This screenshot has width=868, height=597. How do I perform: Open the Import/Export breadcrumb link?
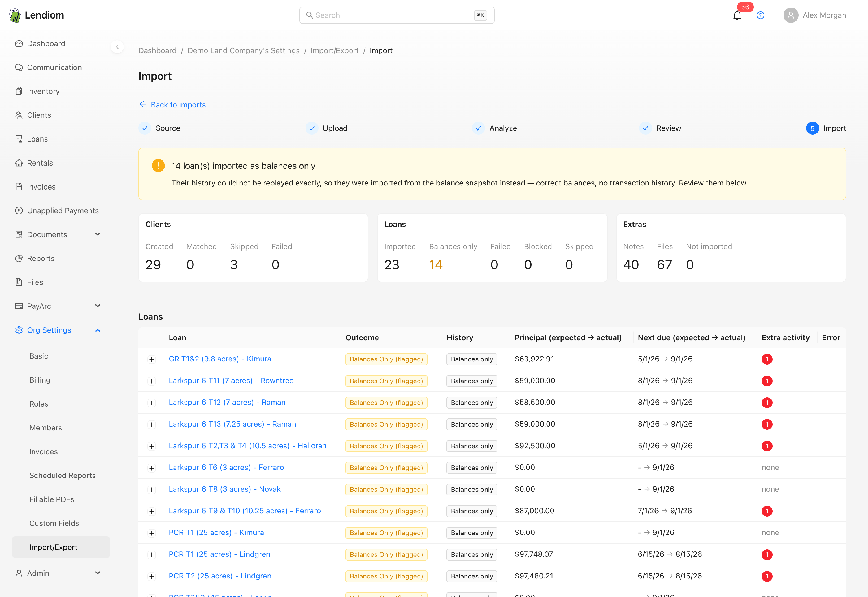(334, 51)
